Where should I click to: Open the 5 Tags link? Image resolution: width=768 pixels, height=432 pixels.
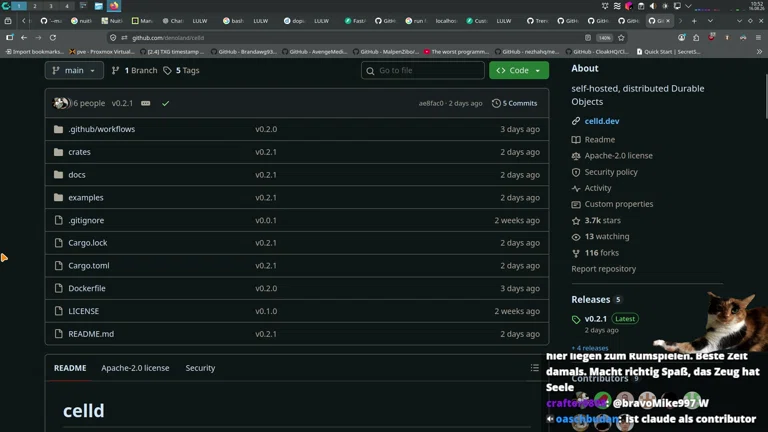182,71
